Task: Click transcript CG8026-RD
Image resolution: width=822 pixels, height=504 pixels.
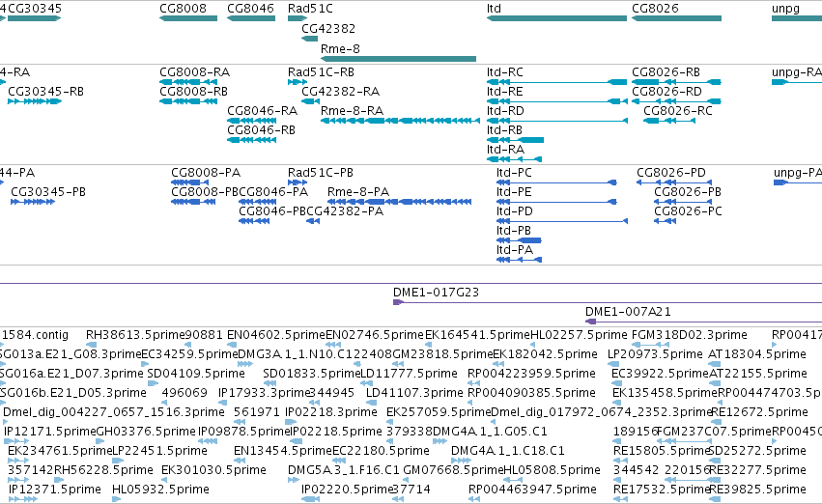Action: (x=677, y=101)
